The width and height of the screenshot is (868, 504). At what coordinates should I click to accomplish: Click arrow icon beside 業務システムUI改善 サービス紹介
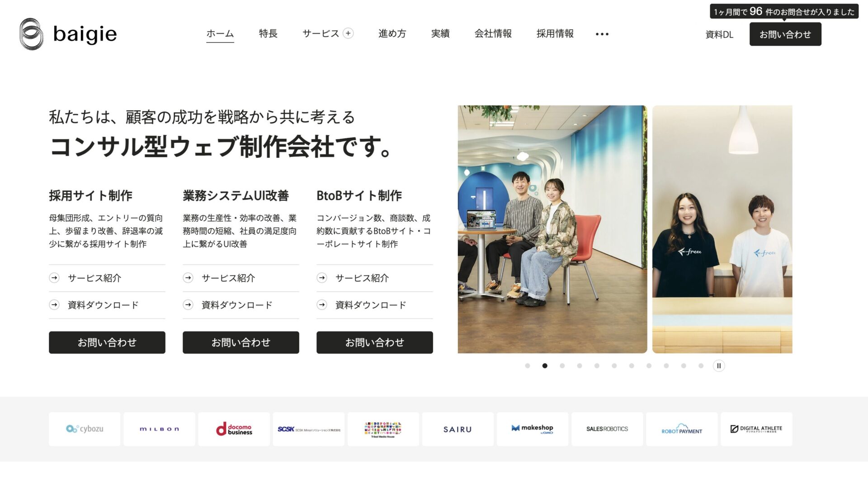pos(188,278)
